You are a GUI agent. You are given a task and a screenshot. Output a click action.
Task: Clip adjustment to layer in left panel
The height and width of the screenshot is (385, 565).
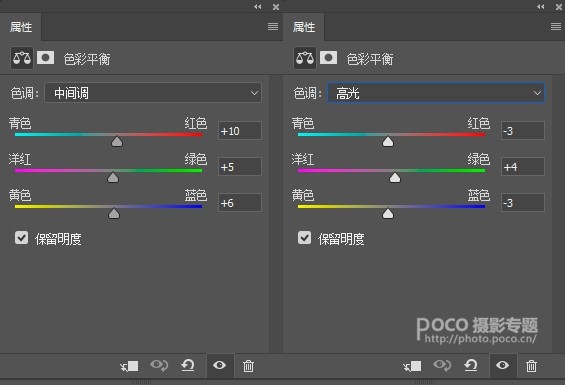[x=129, y=366]
